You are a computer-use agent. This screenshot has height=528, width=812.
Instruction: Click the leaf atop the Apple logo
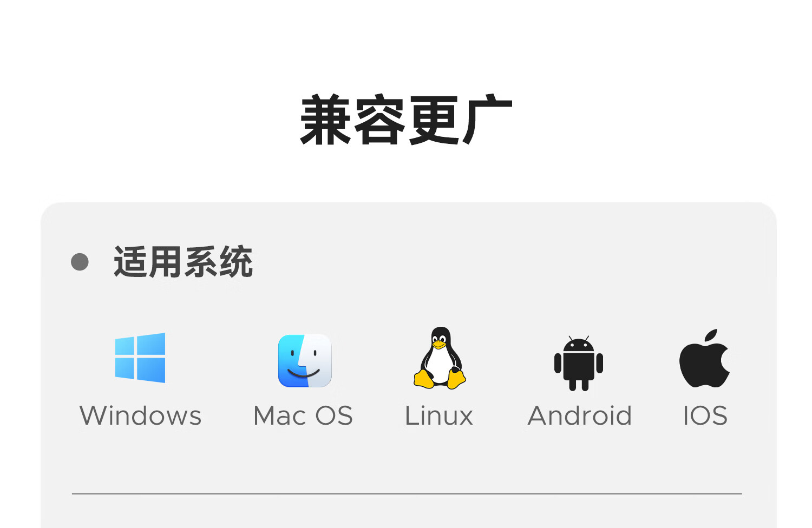(711, 336)
